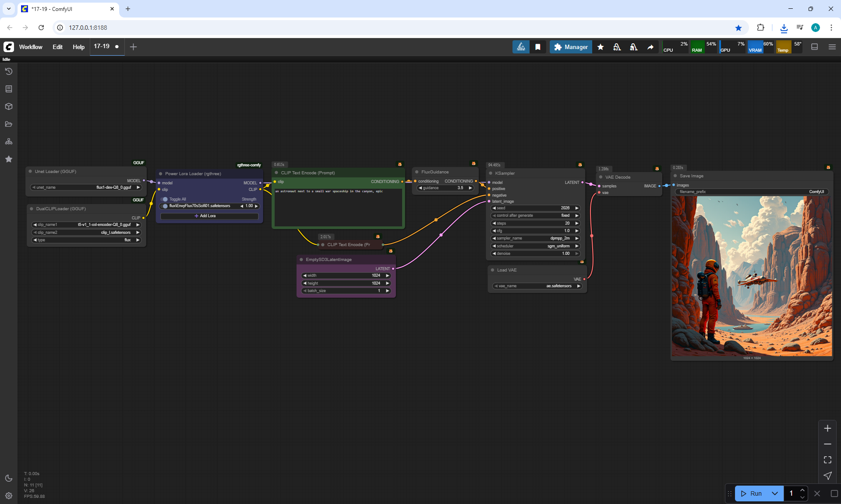Toggle the EnvyFlux70sScifi01 lora switch
This screenshot has height=504, width=841.
(x=165, y=206)
